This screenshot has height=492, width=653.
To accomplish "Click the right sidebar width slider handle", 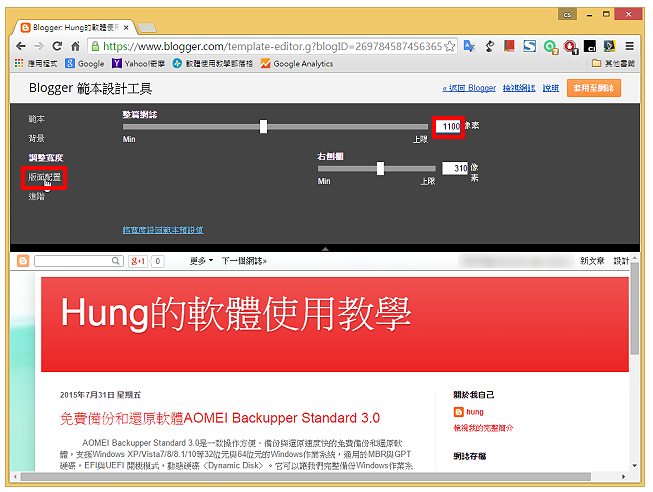I will pyautogui.click(x=380, y=168).
